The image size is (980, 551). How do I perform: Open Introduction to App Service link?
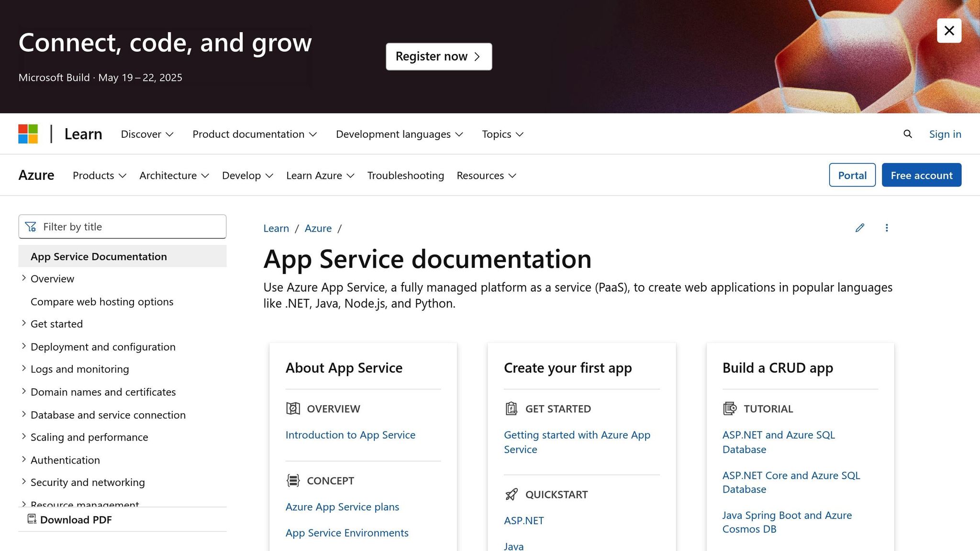pos(350,435)
